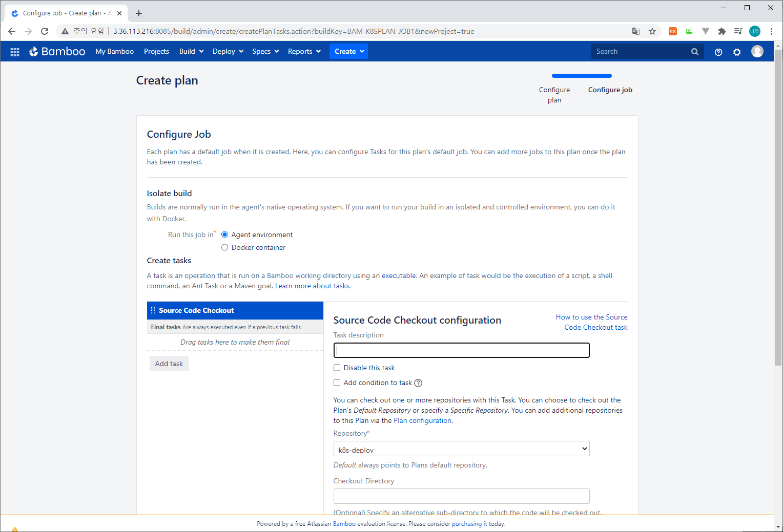
Task: Expand the Build menu
Action: click(191, 51)
